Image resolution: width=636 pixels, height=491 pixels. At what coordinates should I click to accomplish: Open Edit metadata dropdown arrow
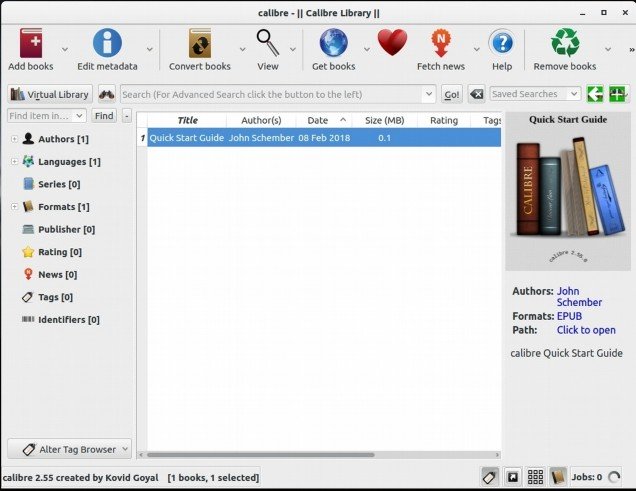click(x=150, y=49)
